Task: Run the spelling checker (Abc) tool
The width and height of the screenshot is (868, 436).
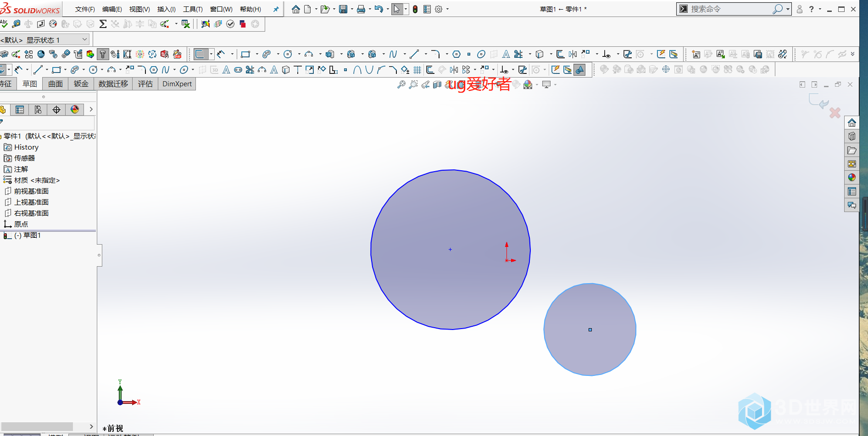Action: 4,23
